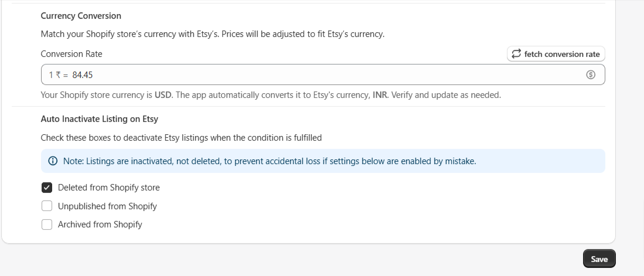The image size is (644, 276).
Task: Click the bold INR currency text
Action: pos(380,96)
